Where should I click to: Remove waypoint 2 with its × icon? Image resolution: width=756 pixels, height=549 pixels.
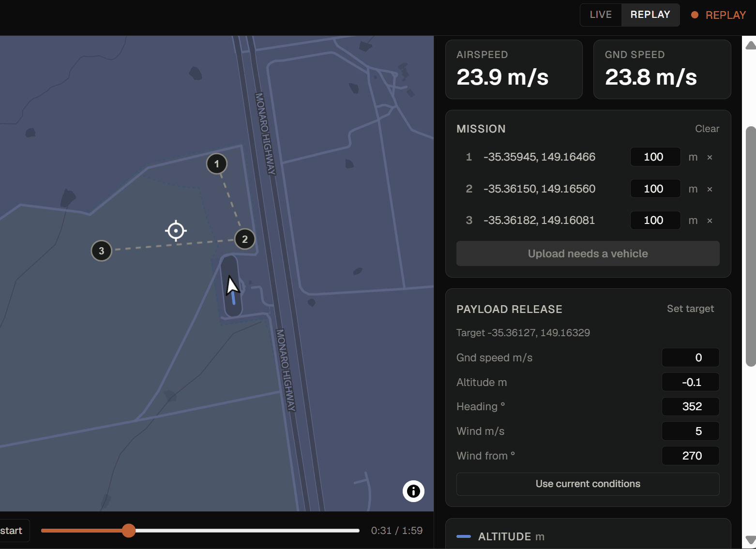point(710,189)
